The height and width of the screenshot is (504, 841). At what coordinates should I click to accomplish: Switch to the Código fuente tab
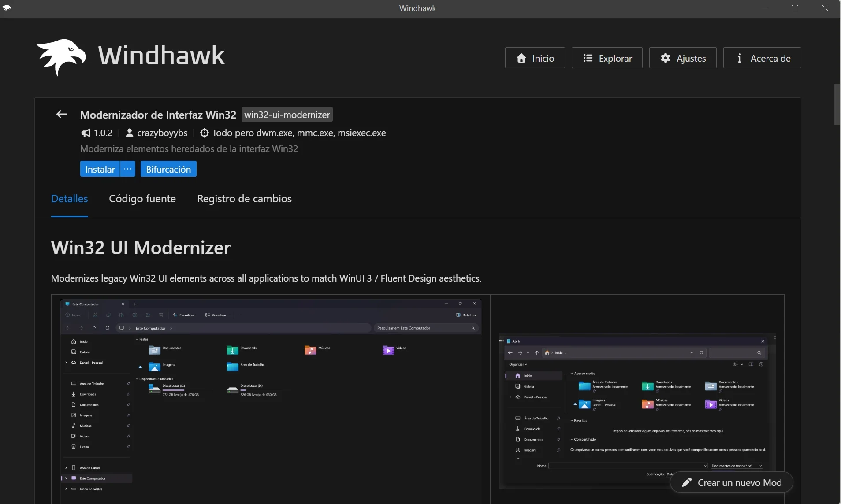pyautogui.click(x=142, y=199)
